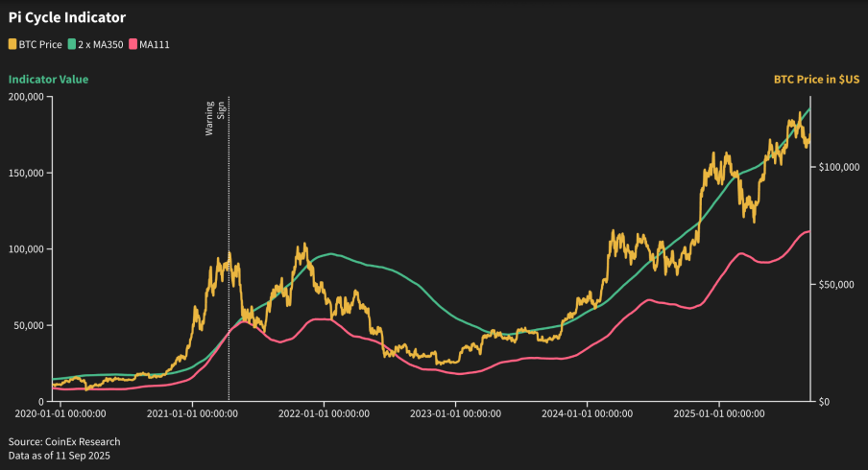Click the yellow BTC Price legend swatch
Screen dimensions: 868x470
pyautogui.click(x=12, y=44)
